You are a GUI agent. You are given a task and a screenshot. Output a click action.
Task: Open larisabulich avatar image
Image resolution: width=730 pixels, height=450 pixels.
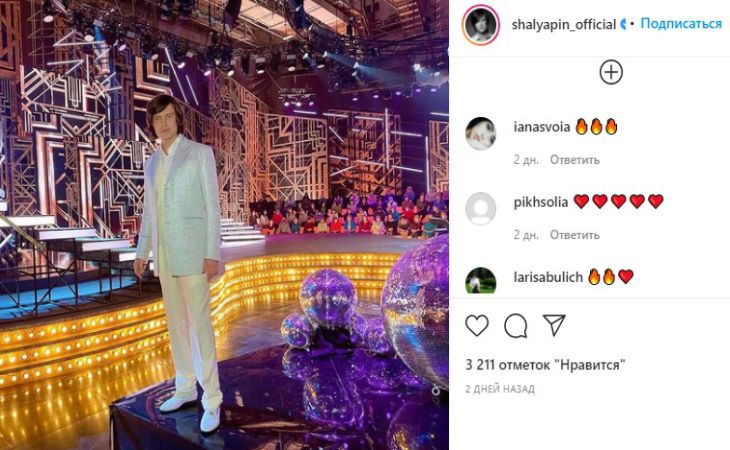[x=480, y=281]
